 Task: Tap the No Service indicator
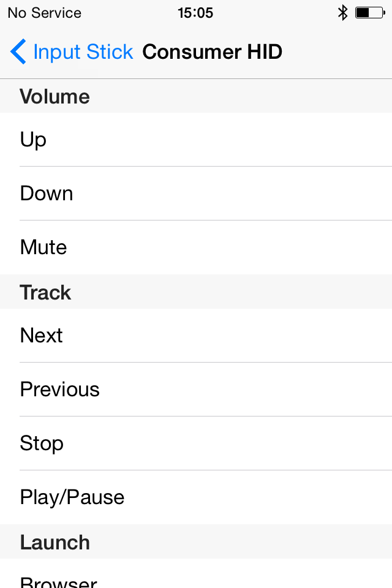pos(43,12)
